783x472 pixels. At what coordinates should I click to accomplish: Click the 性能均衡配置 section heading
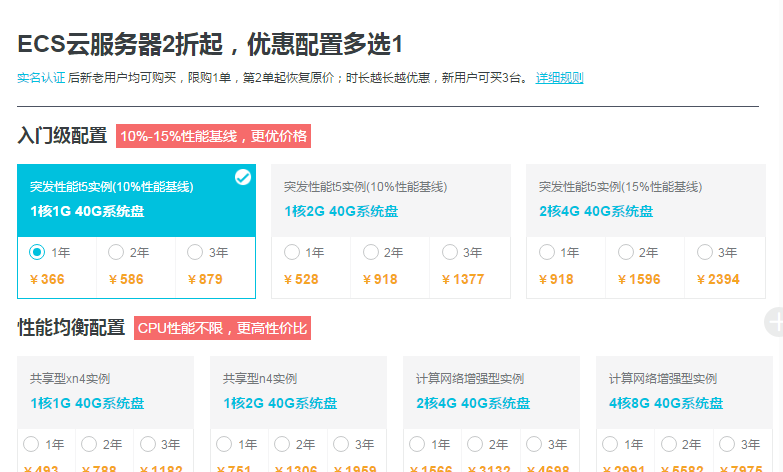pyautogui.click(x=71, y=328)
